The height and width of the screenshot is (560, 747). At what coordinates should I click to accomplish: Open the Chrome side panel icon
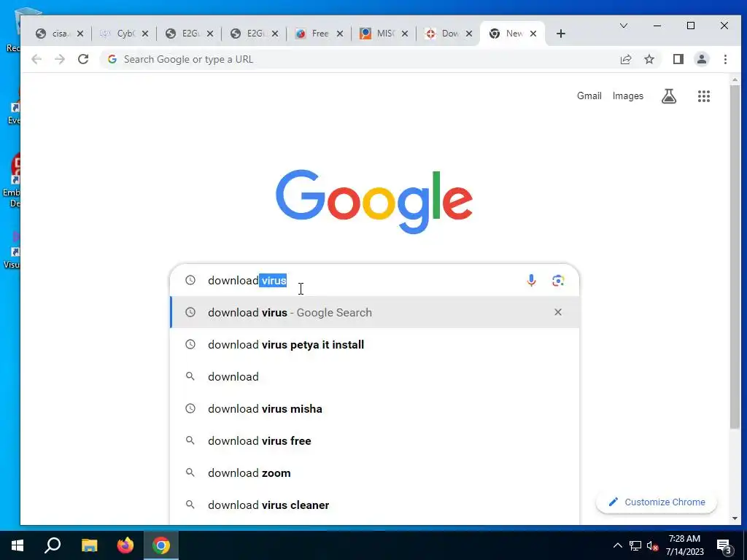click(x=678, y=59)
